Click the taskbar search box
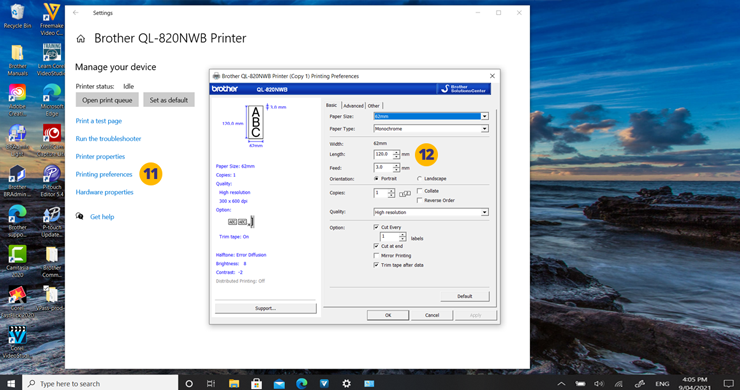The height and width of the screenshot is (390, 740). (100, 383)
